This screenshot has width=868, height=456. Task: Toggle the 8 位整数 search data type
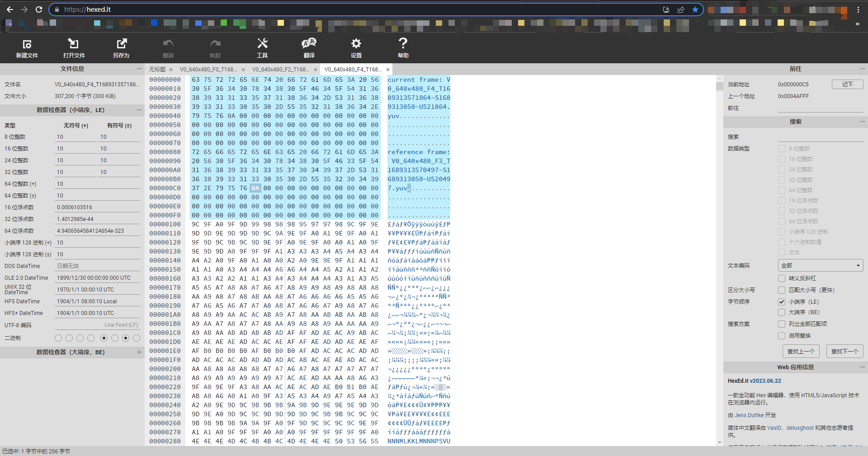(x=782, y=149)
